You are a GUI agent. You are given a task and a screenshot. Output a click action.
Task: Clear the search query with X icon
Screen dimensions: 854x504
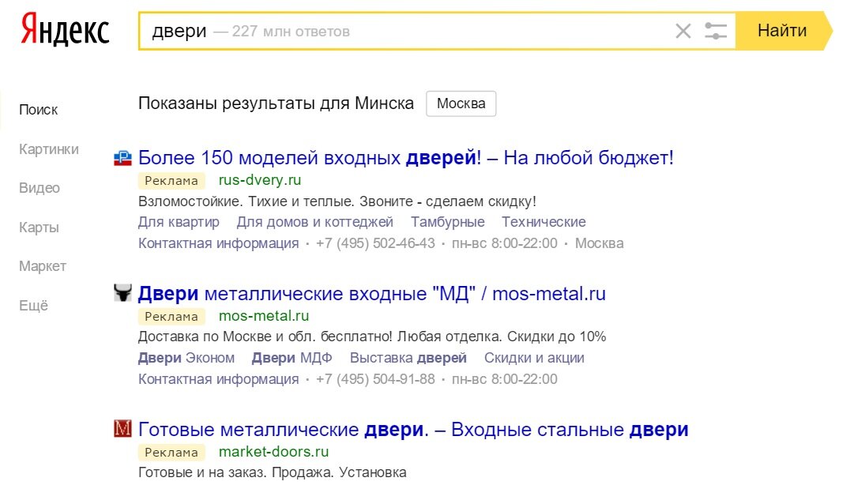click(x=683, y=32)
